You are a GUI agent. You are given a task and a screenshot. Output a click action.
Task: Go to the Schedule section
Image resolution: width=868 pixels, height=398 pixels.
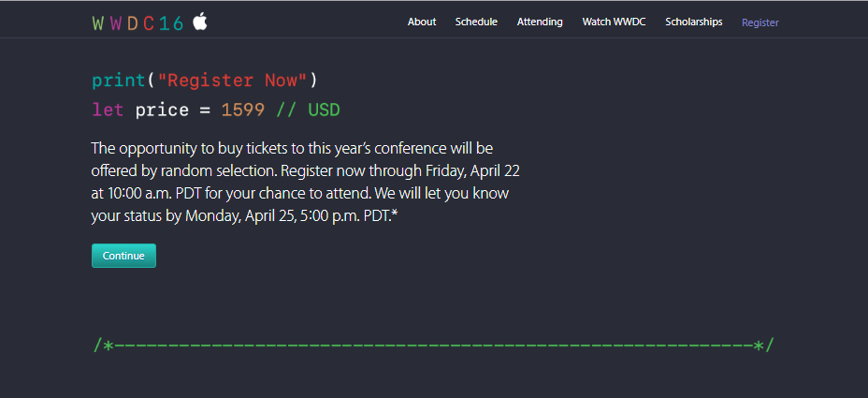click(476, 22)
